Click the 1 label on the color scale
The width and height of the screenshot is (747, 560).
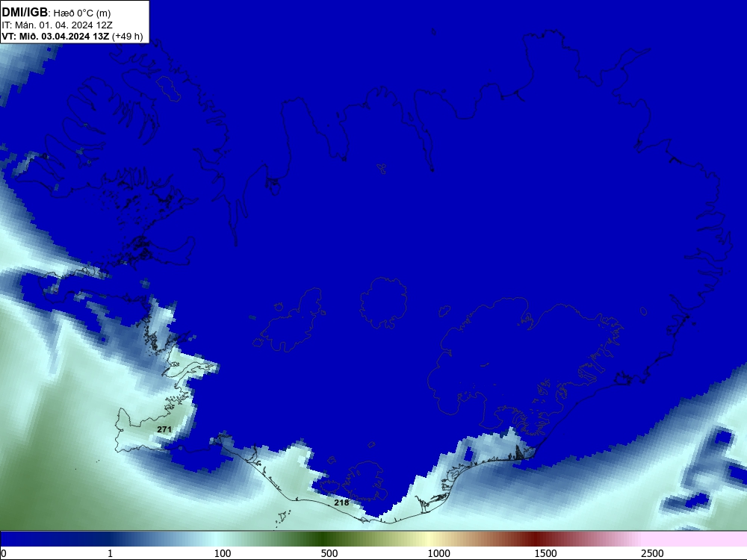tap(110, 553)
